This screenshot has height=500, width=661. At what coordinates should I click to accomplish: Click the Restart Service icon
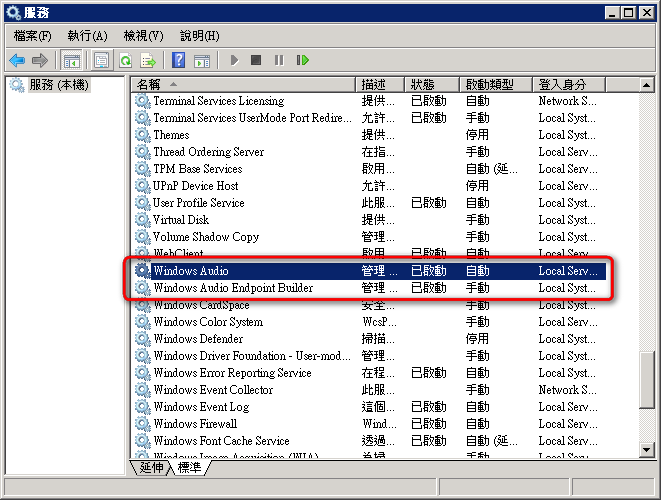[x=302, y=60]
